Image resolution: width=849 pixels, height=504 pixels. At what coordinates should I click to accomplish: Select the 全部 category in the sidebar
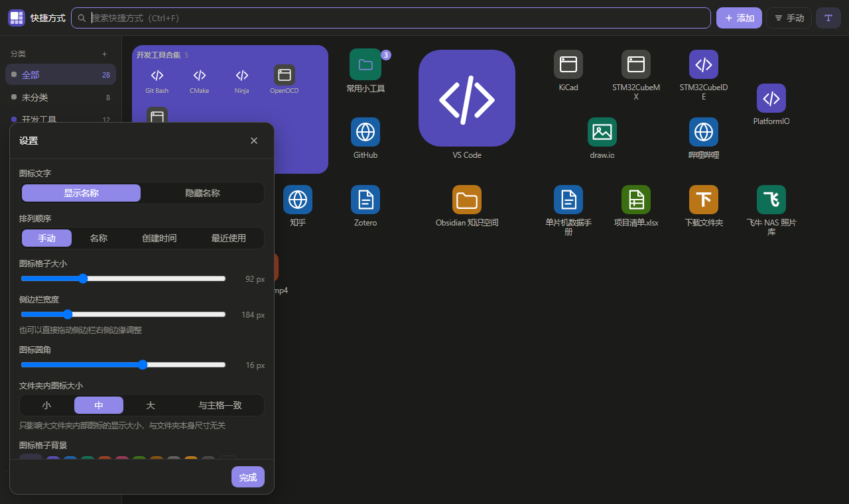point(60,75)
